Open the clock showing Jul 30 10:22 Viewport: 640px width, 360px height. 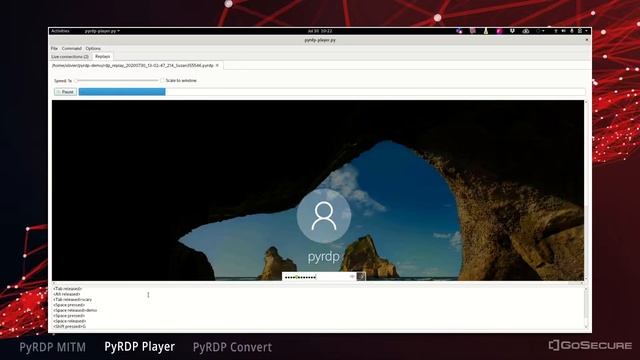coord(320,31)
